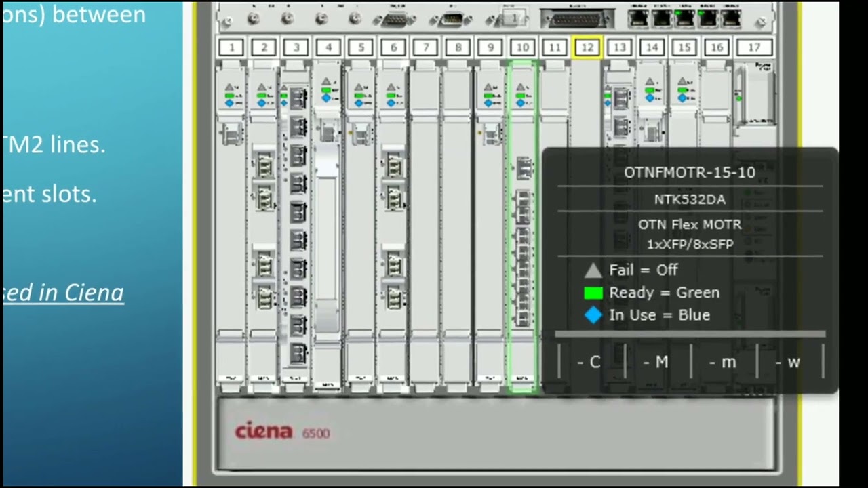
Task: Click the first coax connector on top panel
Action: (x=254, y=18)
